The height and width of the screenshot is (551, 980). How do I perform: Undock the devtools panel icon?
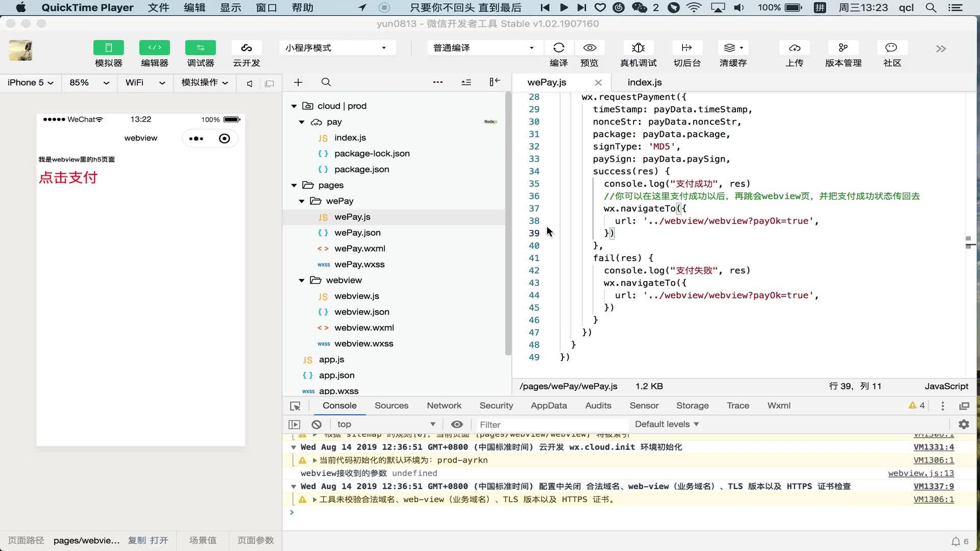[x=964, y=406]
